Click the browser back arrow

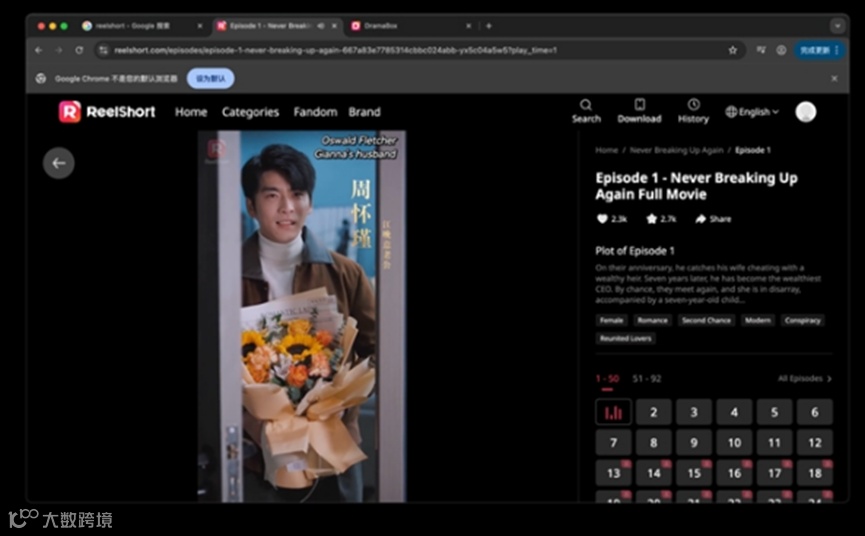click(39, 50)
